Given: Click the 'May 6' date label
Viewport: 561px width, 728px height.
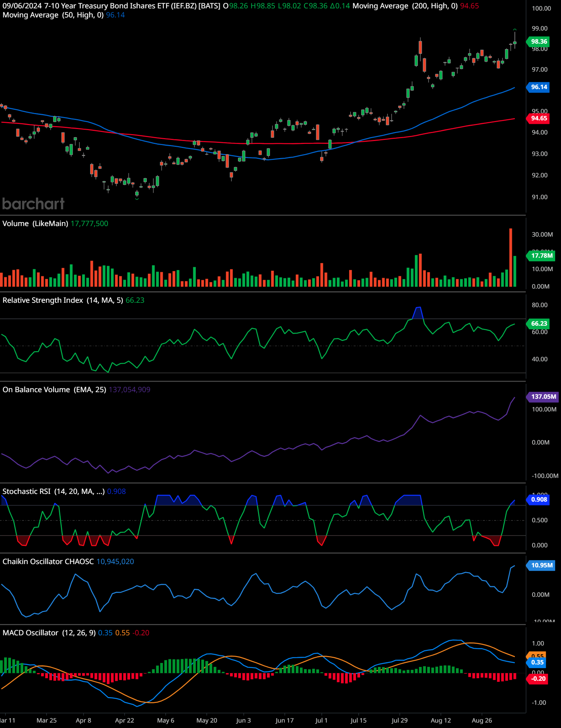Looking at the screenshot, I should [166, 720].
